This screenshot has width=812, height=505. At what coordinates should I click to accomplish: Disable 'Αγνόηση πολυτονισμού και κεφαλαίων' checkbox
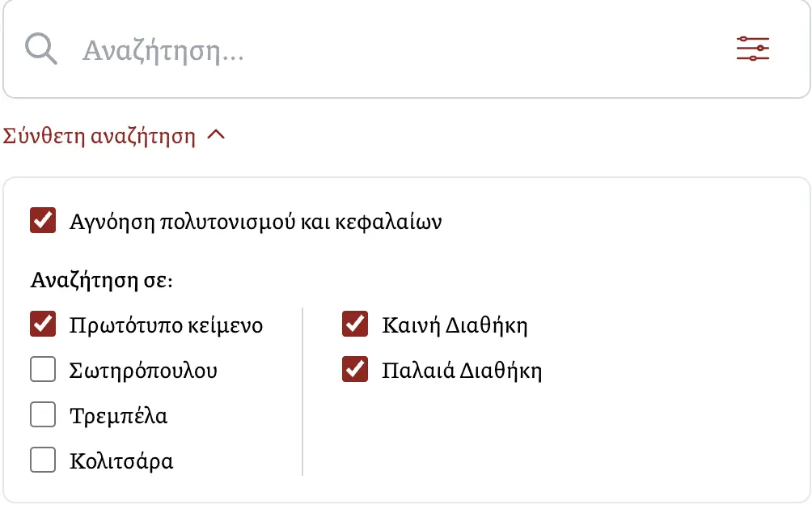pyautogui.click(x=43, y=220)
